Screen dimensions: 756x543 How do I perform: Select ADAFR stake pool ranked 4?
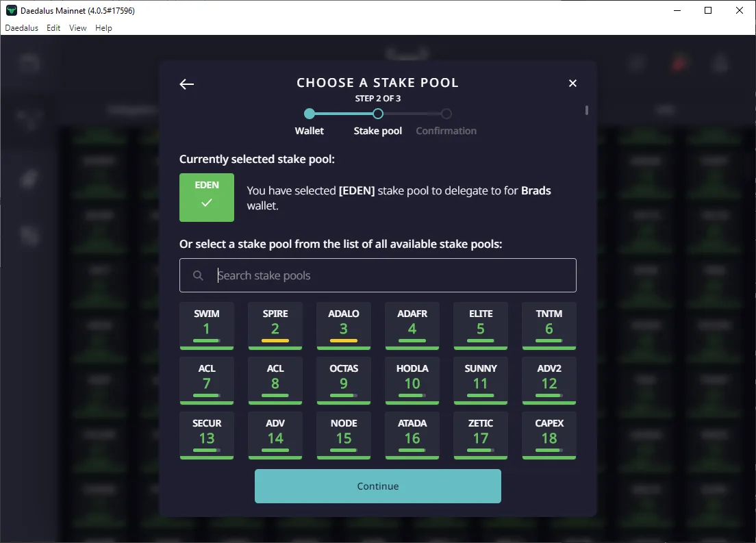[x=412, y=326]
